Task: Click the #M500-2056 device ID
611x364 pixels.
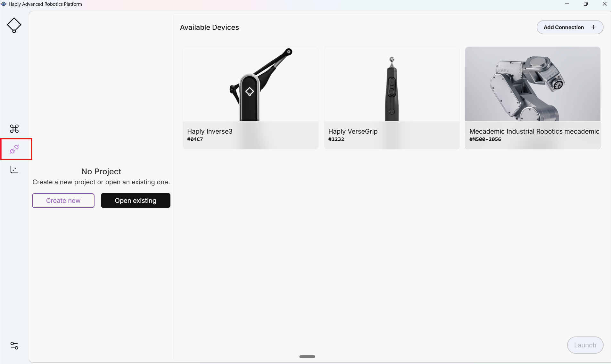Action: (x=485, y=139)
